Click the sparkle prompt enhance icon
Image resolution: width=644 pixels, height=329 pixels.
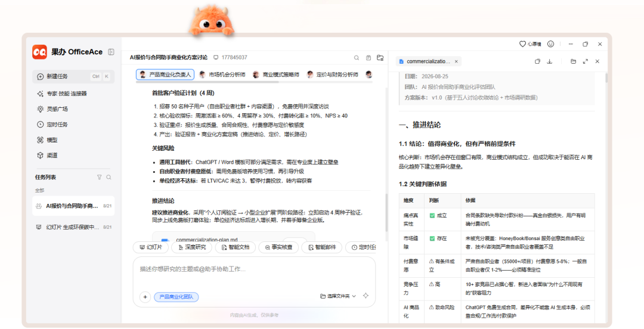coord(366,296)
